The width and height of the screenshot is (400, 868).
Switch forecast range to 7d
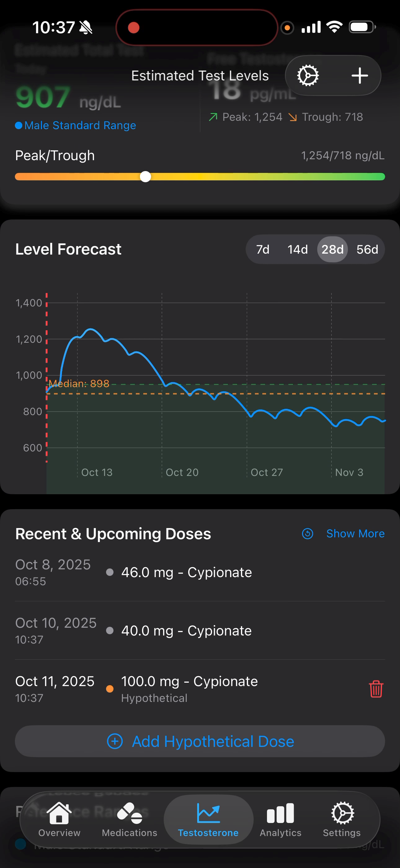(x=263, y=249)
